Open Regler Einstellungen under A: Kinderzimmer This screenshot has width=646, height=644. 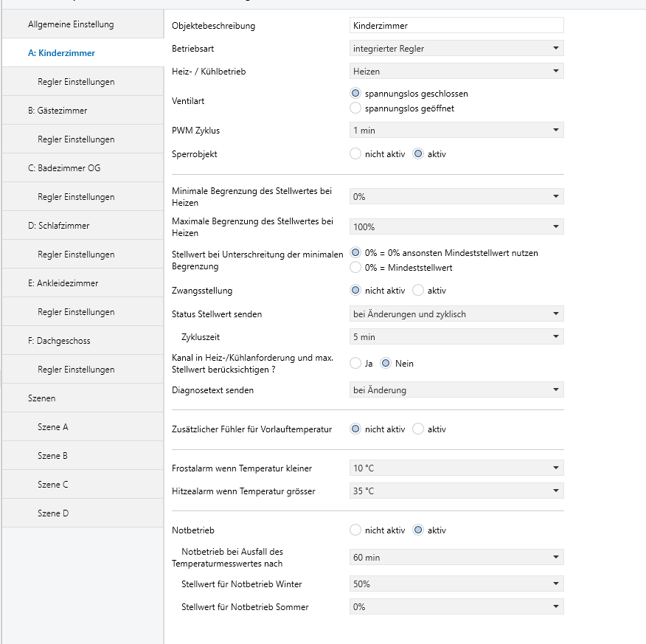click(83, 82)
